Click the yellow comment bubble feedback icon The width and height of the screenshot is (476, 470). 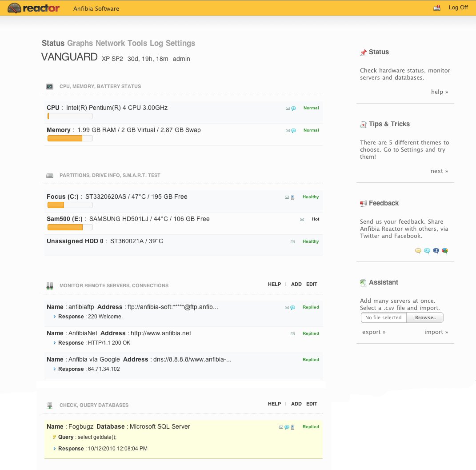[x=418, y=251]
